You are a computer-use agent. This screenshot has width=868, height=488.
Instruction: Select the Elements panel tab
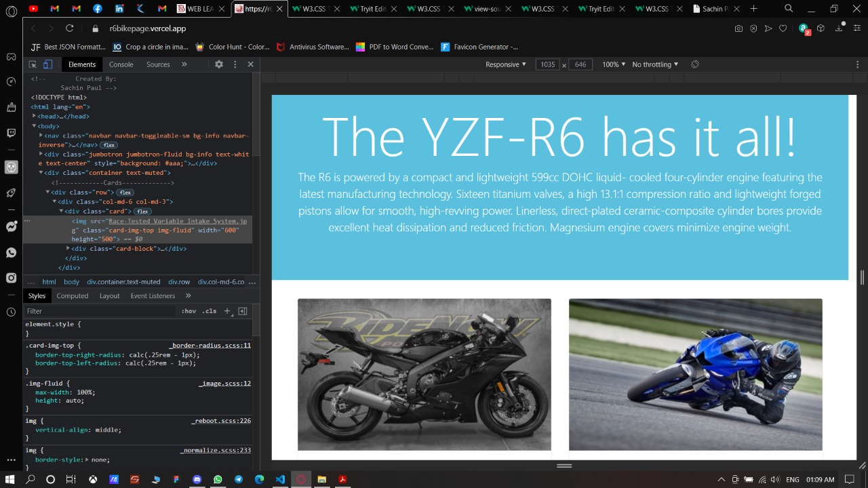82,64
